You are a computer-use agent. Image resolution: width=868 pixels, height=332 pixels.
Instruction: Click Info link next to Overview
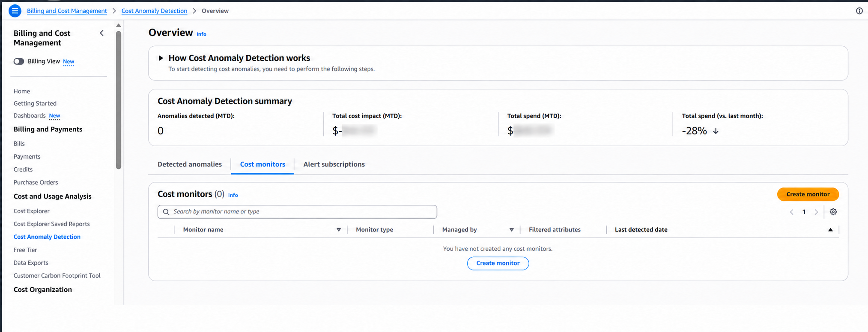click(x=201, y=34)
